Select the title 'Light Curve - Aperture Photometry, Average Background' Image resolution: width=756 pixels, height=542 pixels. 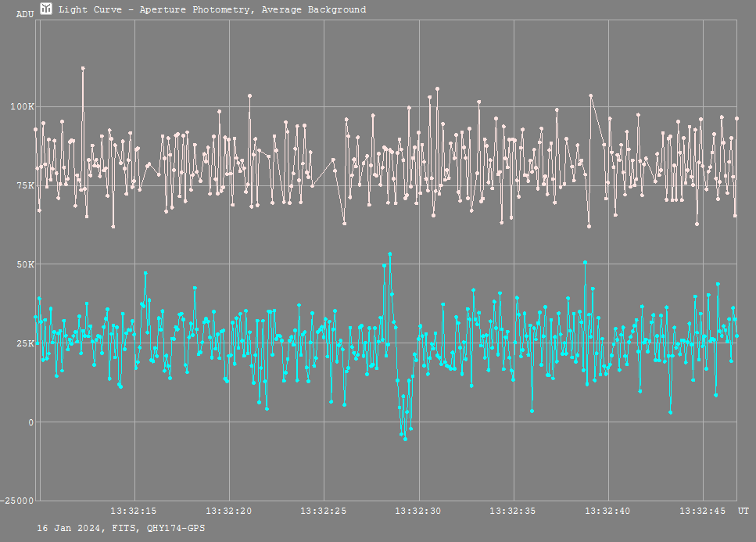tap(212, 9)
